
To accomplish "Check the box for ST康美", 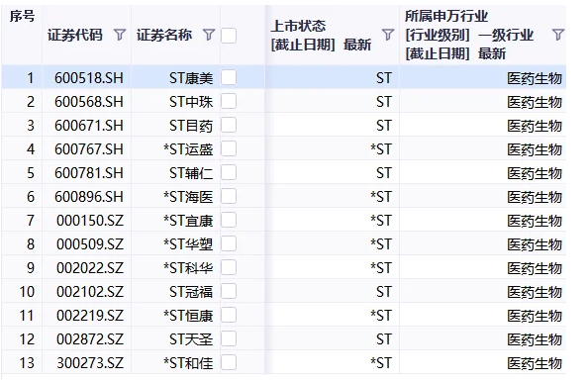I will click(229, 78).
